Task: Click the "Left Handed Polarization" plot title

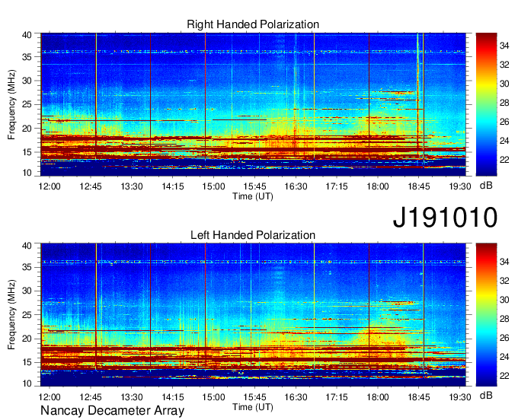Action: pos(253,235)
